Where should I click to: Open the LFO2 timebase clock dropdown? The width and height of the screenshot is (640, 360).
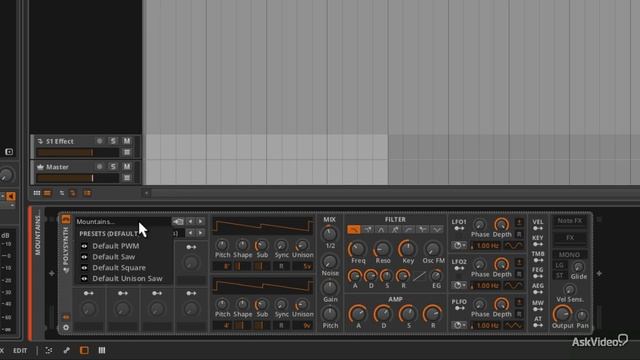(459, 285)
